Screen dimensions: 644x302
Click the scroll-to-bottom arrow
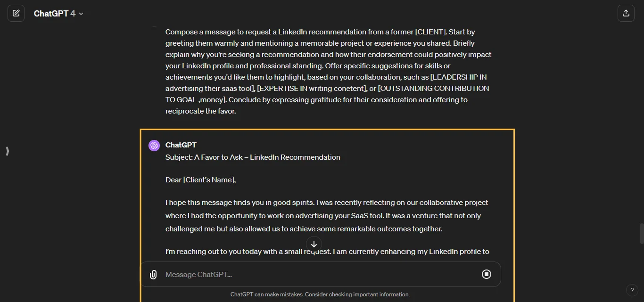point(314,244)
